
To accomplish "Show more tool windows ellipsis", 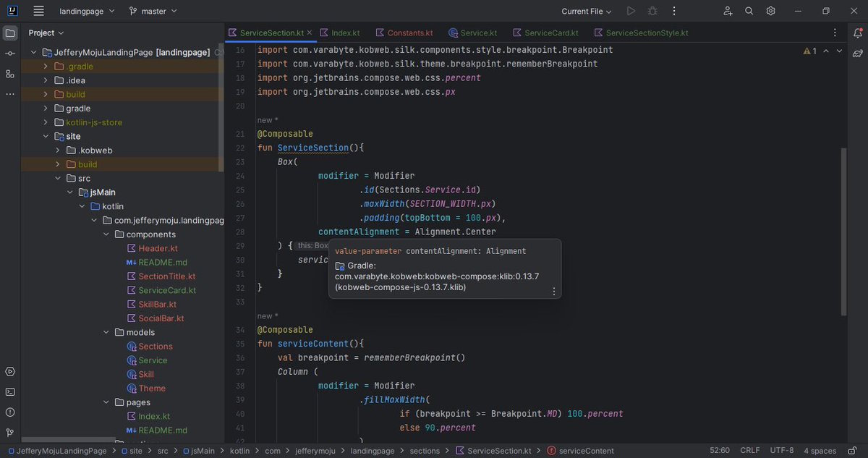I will click(x=10, y=94).
